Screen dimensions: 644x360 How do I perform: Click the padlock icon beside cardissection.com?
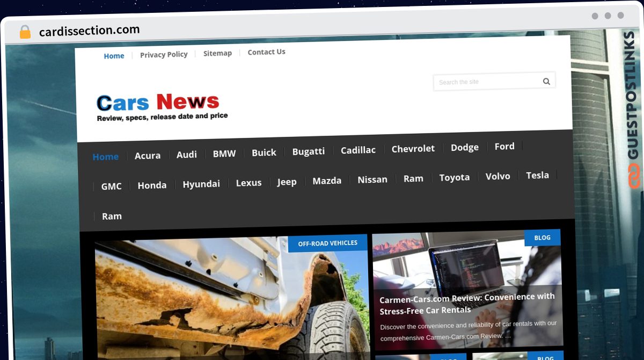point(25,32)
